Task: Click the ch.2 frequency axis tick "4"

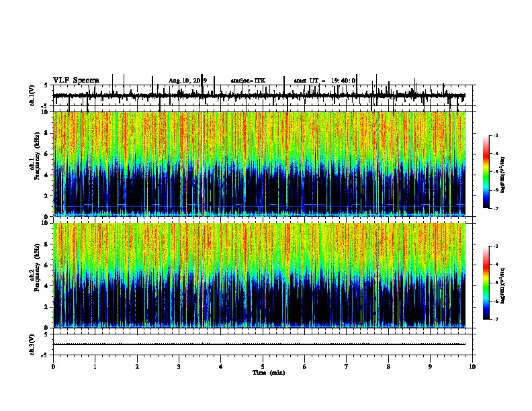Action: (x=46, y=286)
